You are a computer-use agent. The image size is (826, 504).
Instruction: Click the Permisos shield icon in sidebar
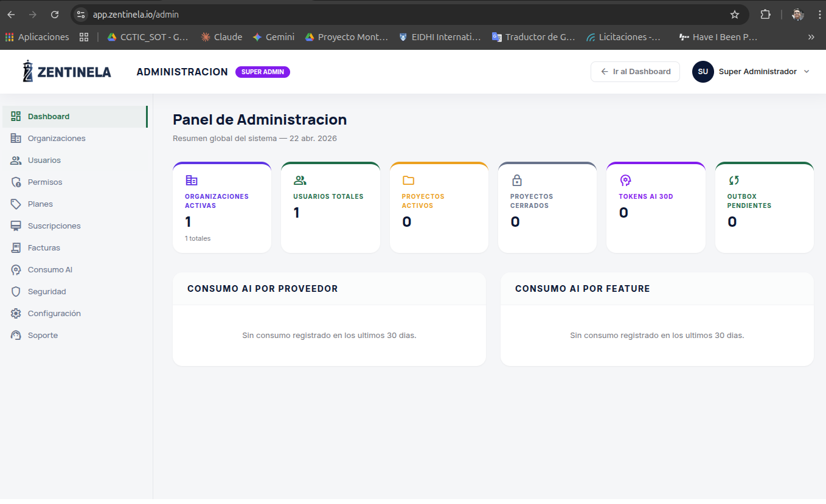click(16, 182)
